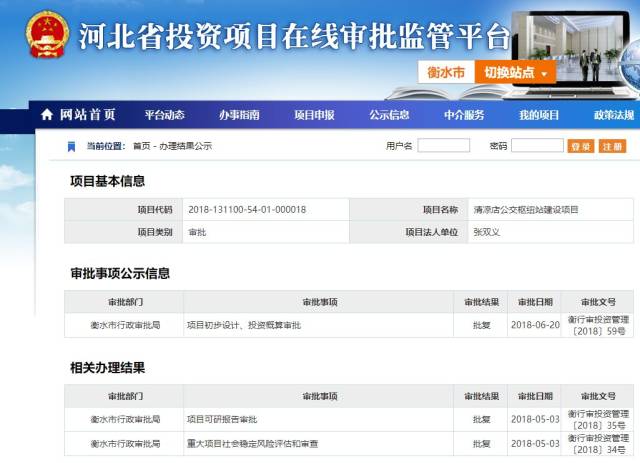The height and width of the screenshot is (463, 640).
Task: Select project name 清凉店公交枢纽站建设项目
Action: [526, 210]
